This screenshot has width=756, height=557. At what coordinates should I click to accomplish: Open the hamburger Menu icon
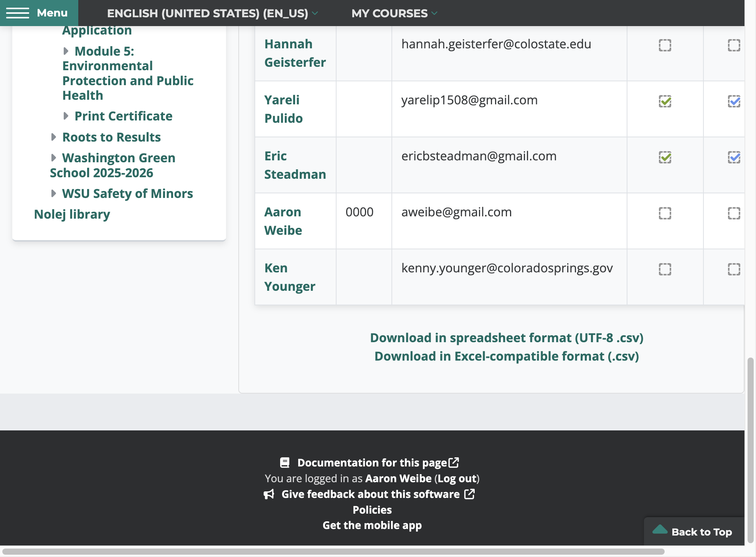[18, 13]
